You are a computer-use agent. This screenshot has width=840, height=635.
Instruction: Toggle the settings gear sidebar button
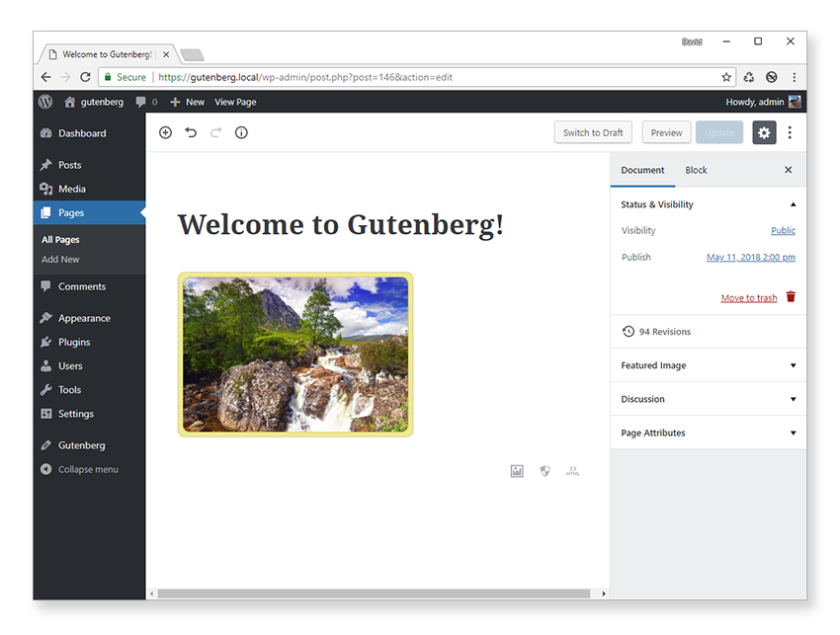pyautogui.click(x=764, y=132)
